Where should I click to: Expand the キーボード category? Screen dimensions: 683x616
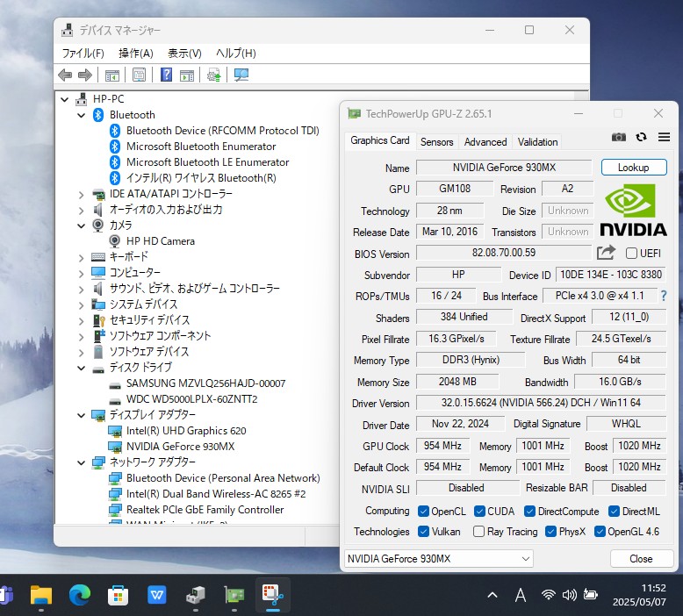pyautogui.click(x=81, y=258)
